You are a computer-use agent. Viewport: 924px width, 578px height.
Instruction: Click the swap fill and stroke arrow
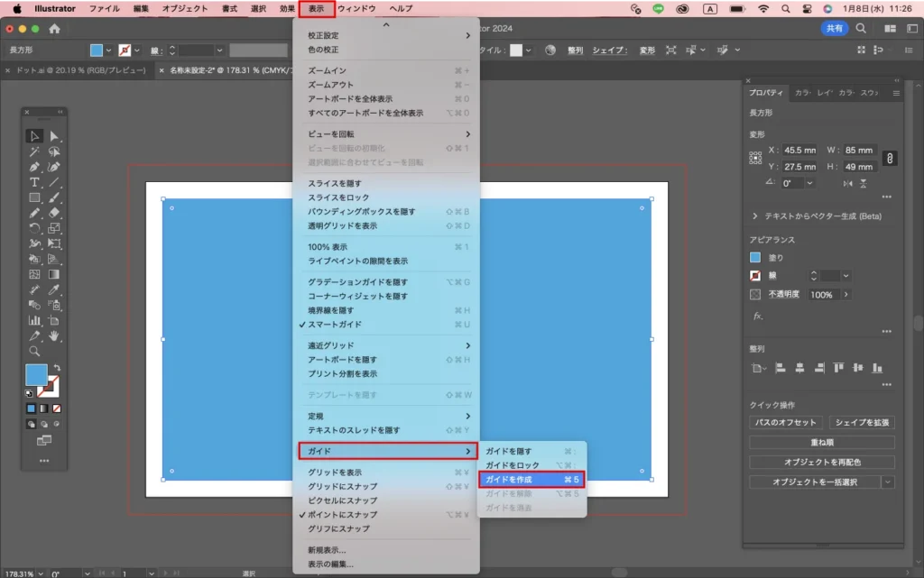56,368
